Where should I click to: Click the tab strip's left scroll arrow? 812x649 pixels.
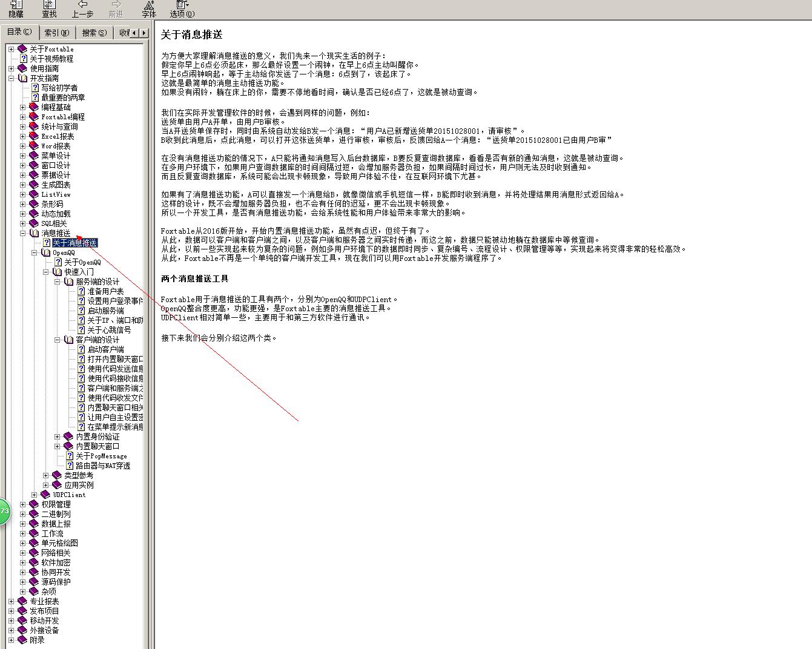click(x=134, y=33)
